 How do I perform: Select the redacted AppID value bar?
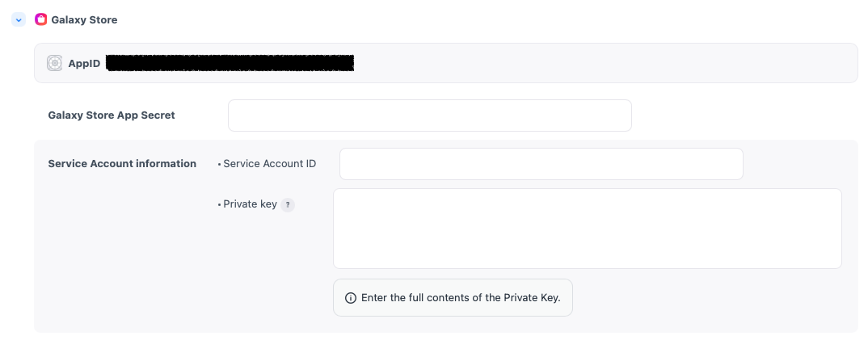tap(230, 63)
